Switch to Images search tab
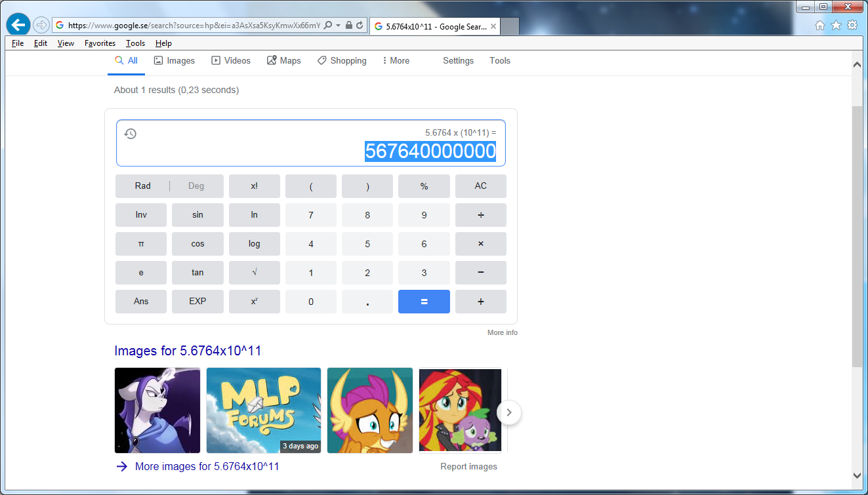The image size is (868, 495). [174, 61]
